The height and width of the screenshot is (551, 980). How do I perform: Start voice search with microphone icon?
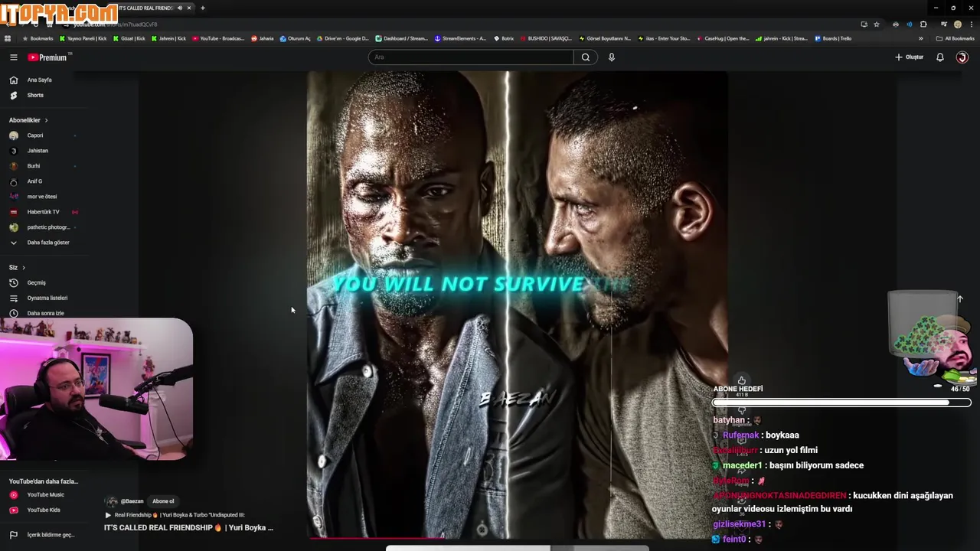click(611, 57)
